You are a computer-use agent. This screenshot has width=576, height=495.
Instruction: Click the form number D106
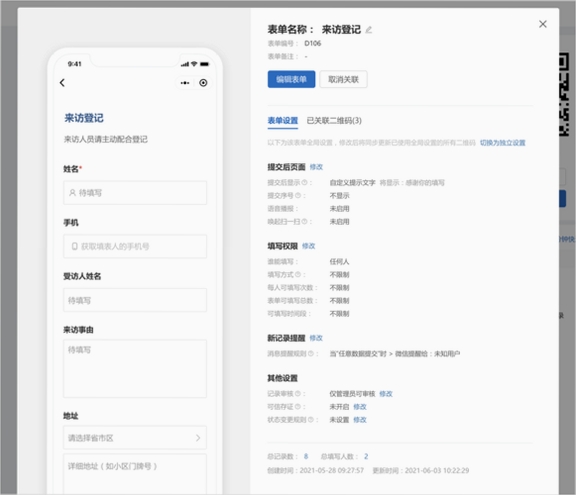tap(313, 43)
